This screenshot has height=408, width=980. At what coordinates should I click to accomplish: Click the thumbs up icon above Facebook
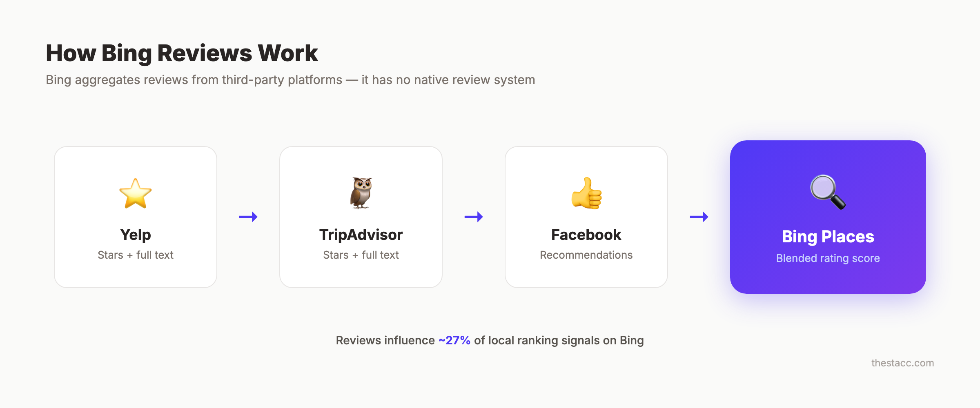pyautogui.click(x=586, y=193)
